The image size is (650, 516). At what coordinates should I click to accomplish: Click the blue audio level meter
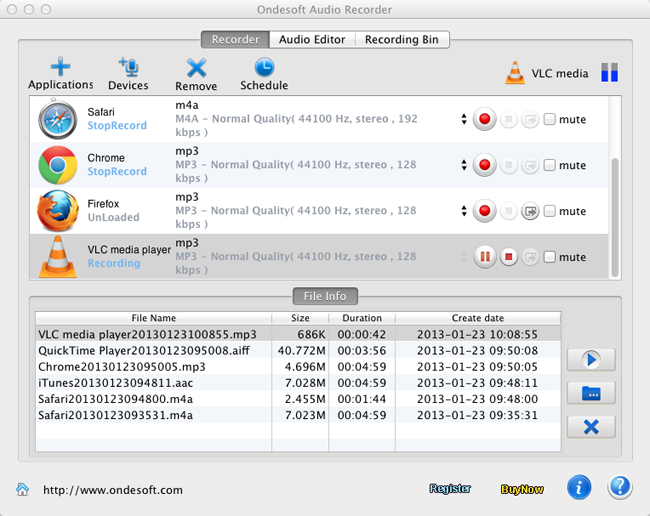click(x=609, y=73)
